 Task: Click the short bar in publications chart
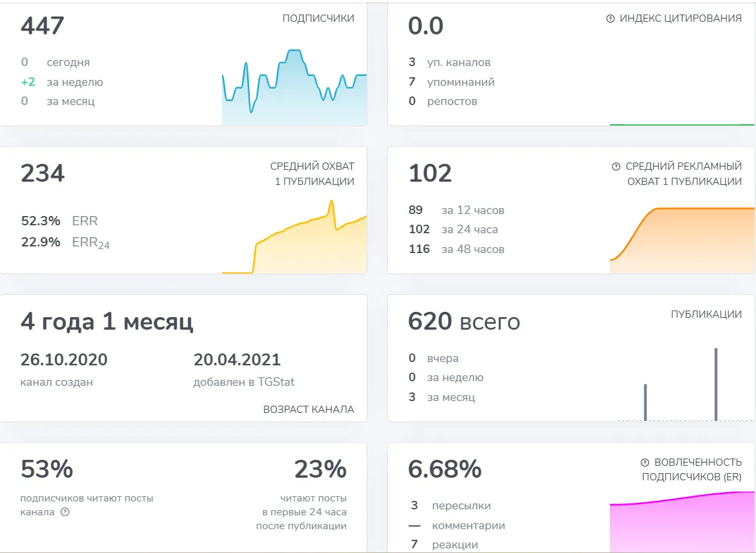(x=646, y=402)
